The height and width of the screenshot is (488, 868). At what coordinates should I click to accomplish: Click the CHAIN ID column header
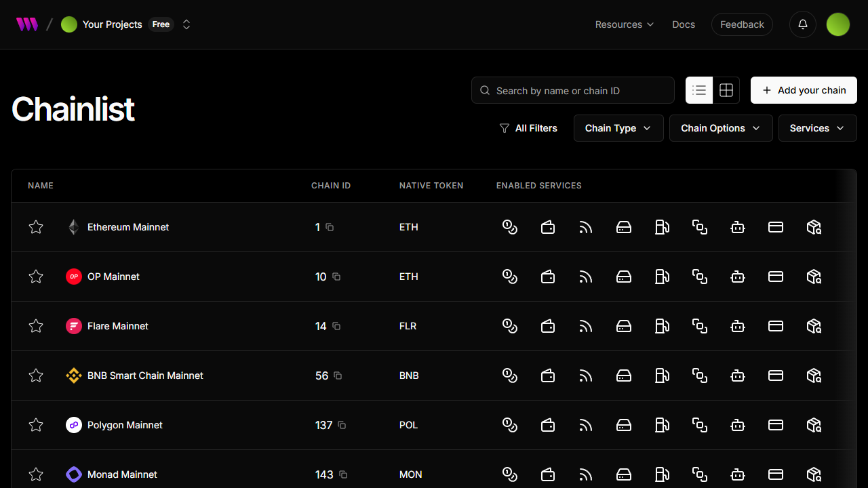(x=331, y=186)
